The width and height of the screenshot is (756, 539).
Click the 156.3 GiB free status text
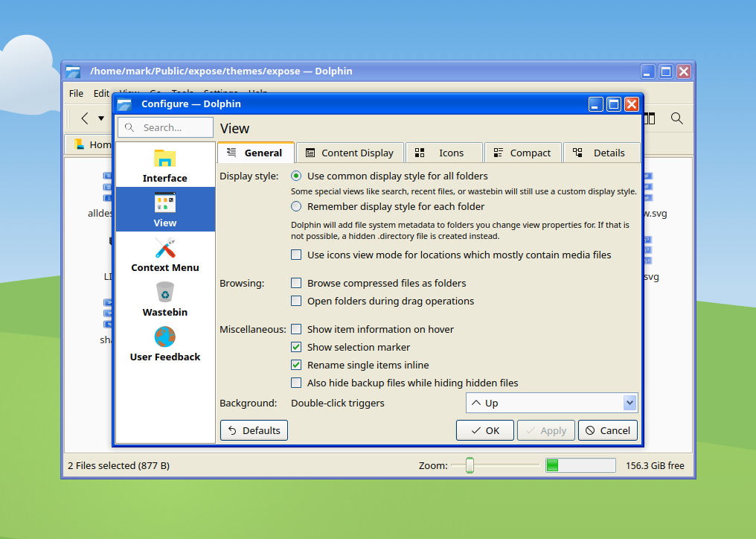pyautogui.click(x=655, y=465)
